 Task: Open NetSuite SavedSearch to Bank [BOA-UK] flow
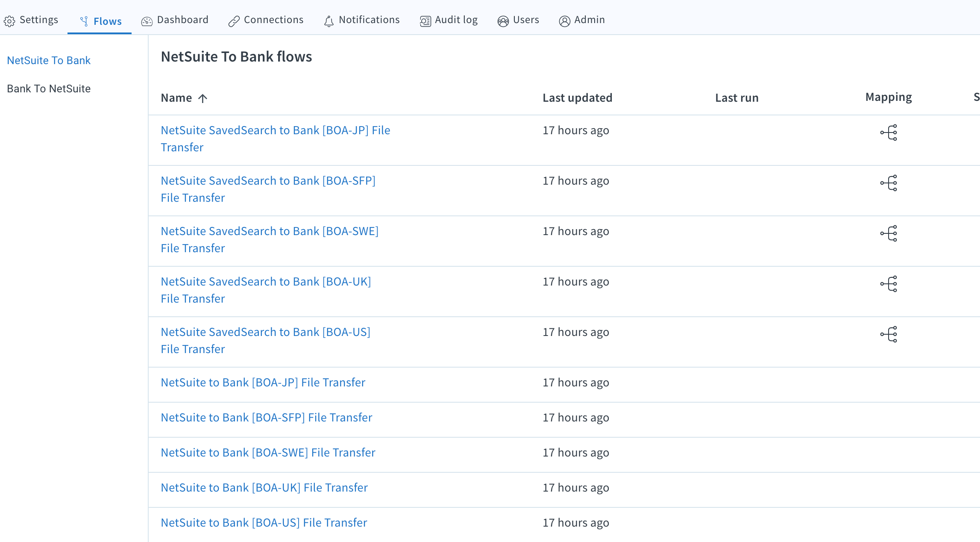click(266, 290)
